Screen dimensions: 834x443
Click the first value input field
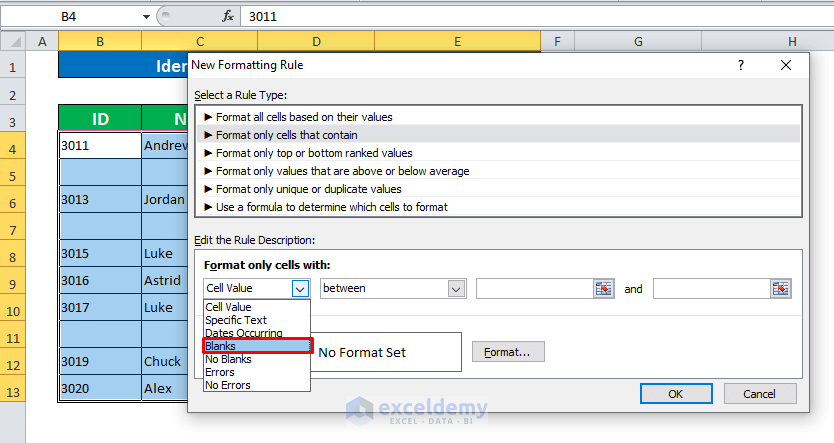coord(534,288)
